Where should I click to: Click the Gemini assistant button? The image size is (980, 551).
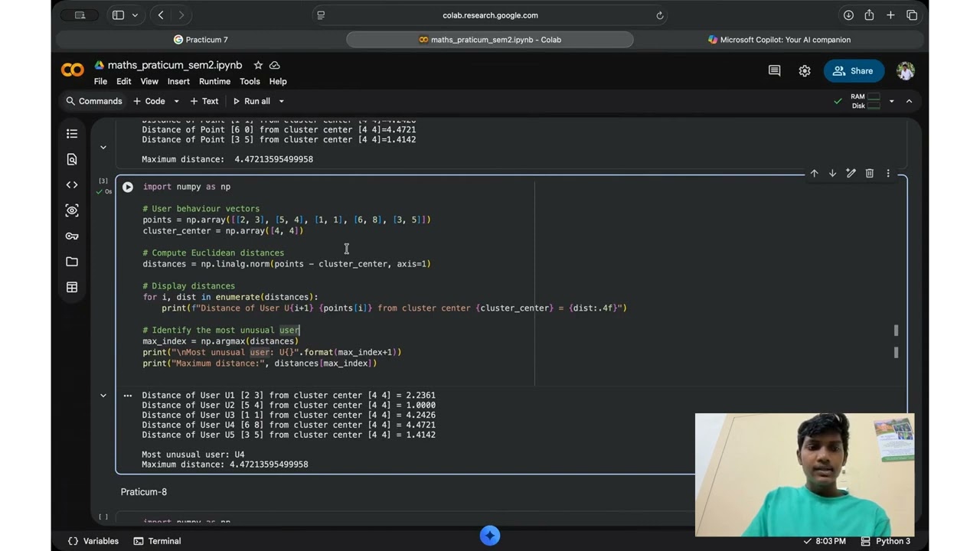coord(490,536)
